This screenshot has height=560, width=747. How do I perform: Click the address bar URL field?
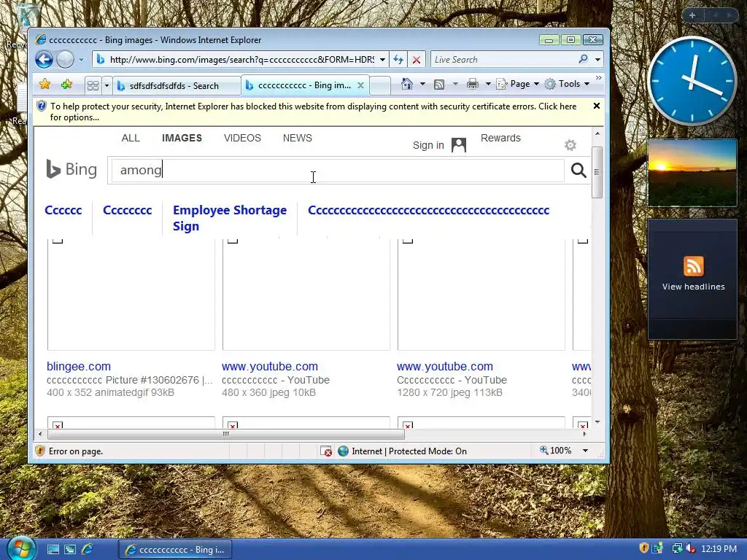(241, 60)
